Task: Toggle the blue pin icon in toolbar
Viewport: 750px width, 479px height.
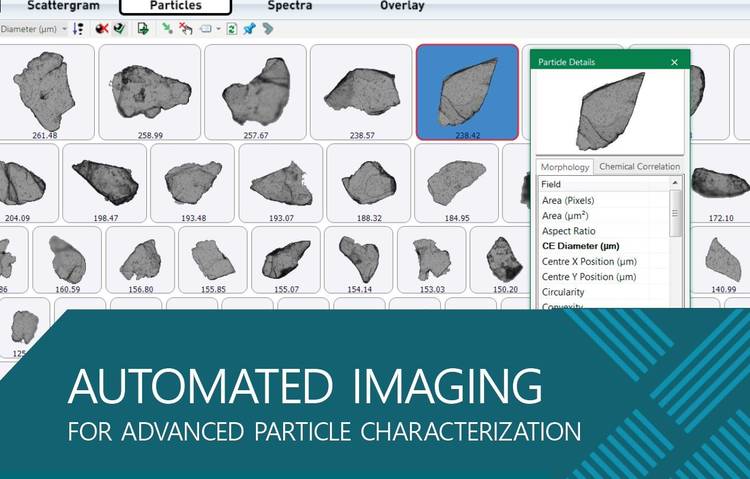Action: pyautogui.click(x=249, y=29)
